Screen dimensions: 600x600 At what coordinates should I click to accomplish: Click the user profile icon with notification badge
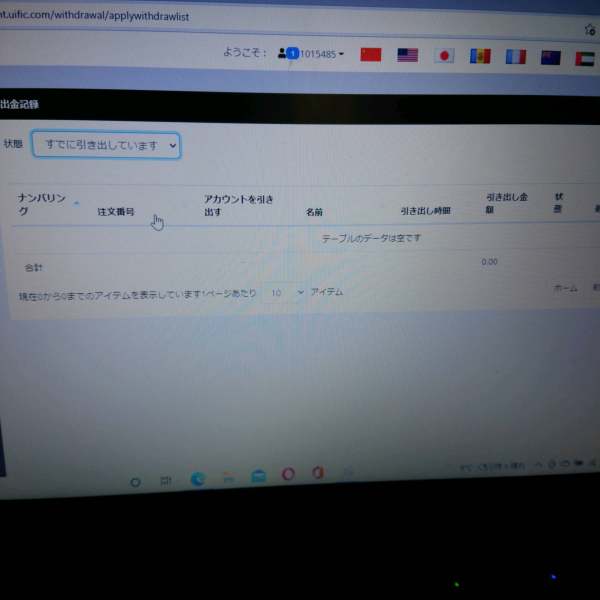click(288, 53)
